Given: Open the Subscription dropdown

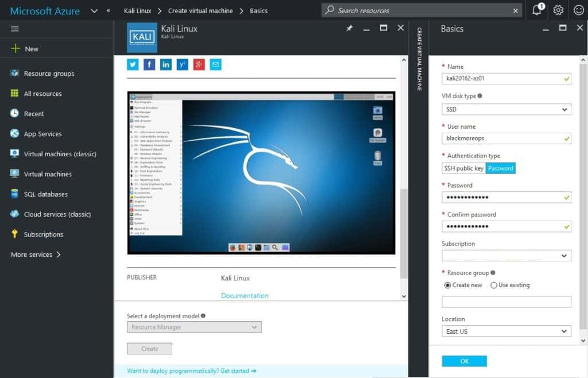Looking at the screenshot, I should pyautogui.click(x=506, y=256).
